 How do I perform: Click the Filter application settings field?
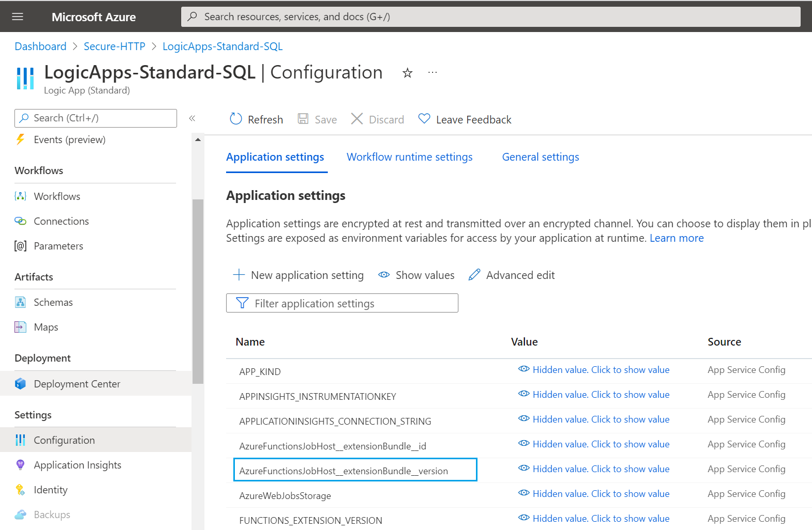(x=342, y=303)
